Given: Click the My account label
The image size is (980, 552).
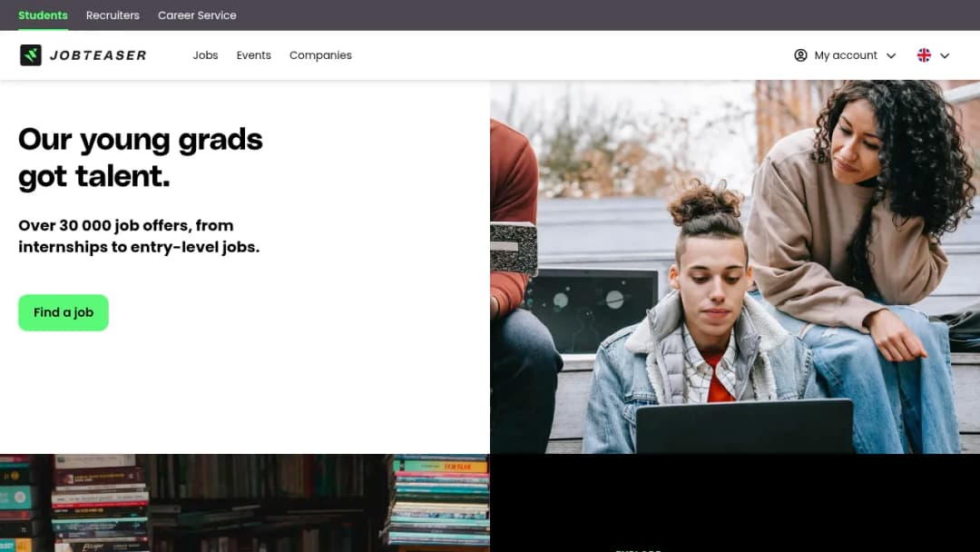Looking at the screenshot, I should [846, 55].
